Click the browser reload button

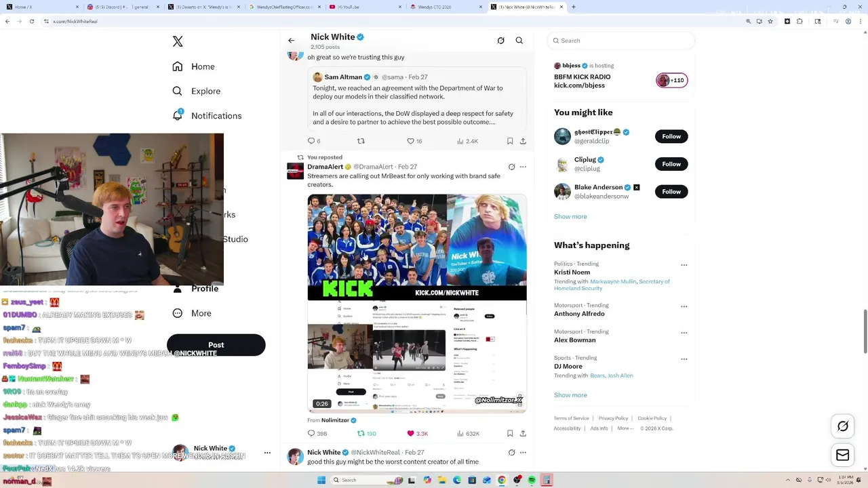tap(32, 21)
